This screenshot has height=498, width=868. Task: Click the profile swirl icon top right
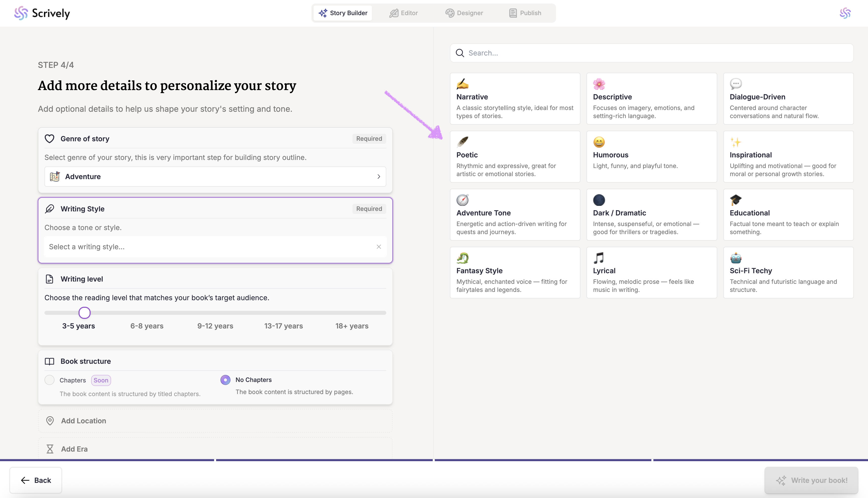tap(845, 13)
